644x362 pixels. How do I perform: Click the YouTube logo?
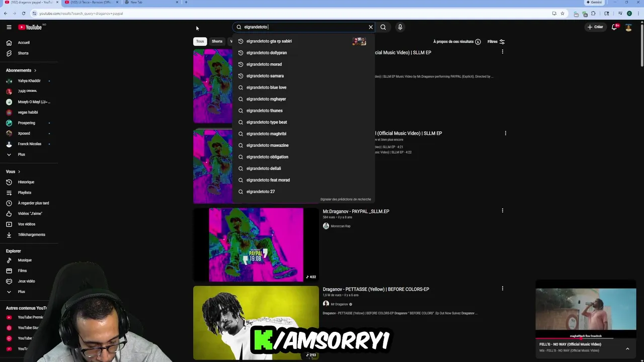click(x=30, y=27)
